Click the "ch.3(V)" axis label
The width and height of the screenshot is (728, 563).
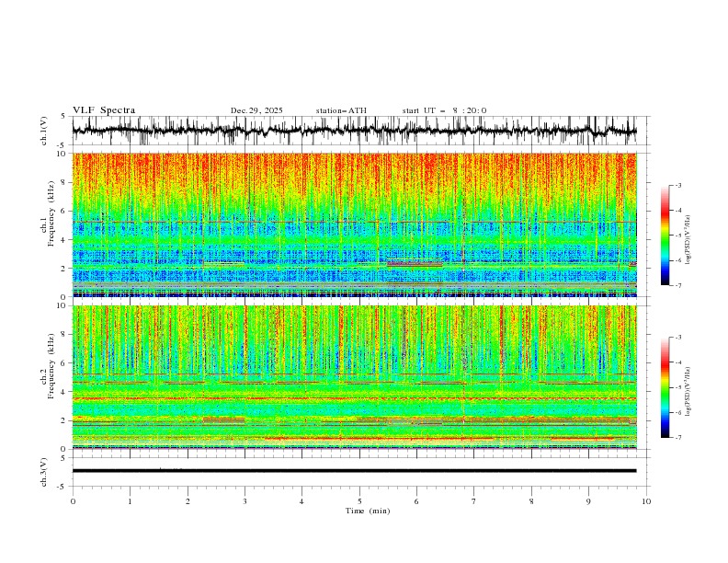click(44, 473)
